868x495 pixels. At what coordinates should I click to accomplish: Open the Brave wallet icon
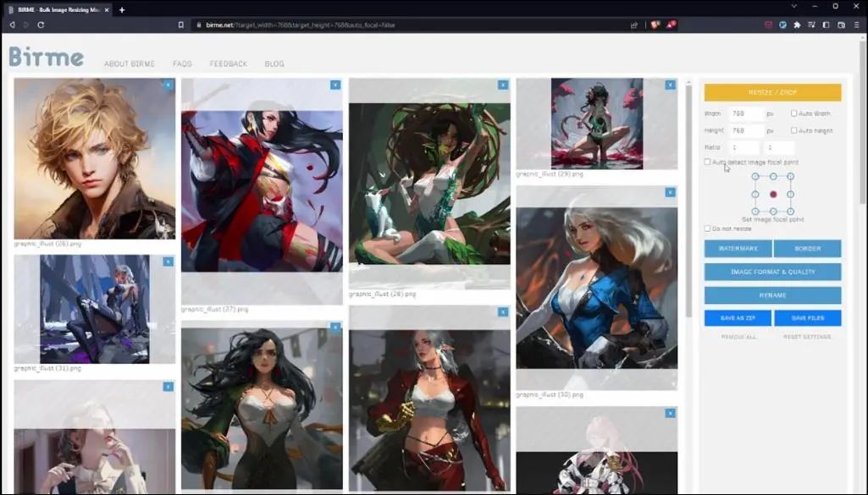pos(842,25)
